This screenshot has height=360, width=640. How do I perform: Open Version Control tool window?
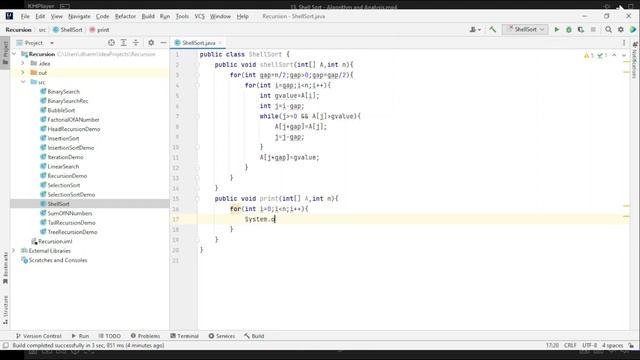(38, 336)
